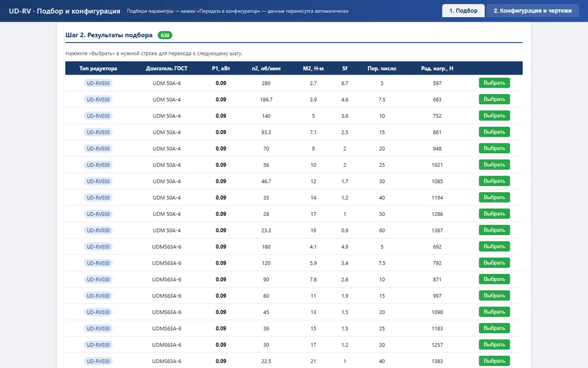Click «Выбрать» in the 120 об/мин row
Image resolution: width=588 pixels, height=368 pixels.
(x=494, y=263)
